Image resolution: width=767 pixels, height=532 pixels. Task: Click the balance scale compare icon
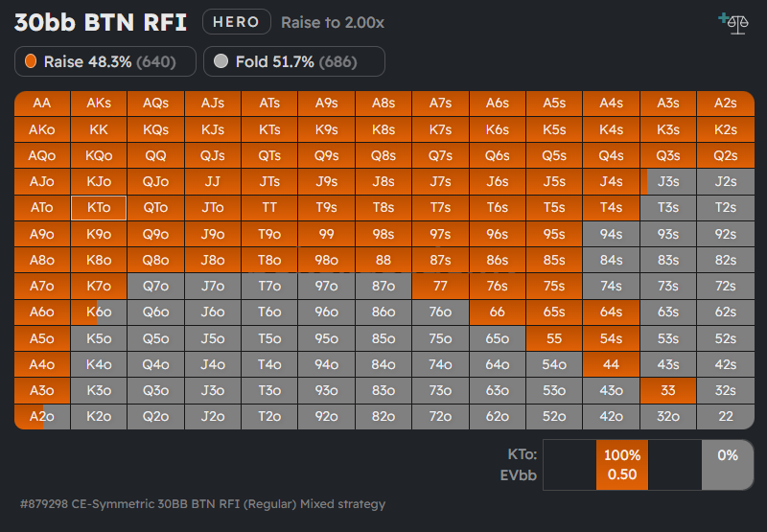[x=735, y=23]
